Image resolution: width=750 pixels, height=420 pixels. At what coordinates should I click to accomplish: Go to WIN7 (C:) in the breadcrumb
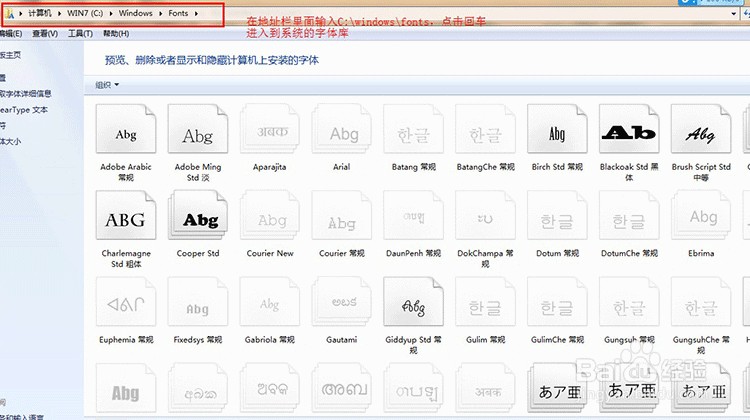[85, 13]
